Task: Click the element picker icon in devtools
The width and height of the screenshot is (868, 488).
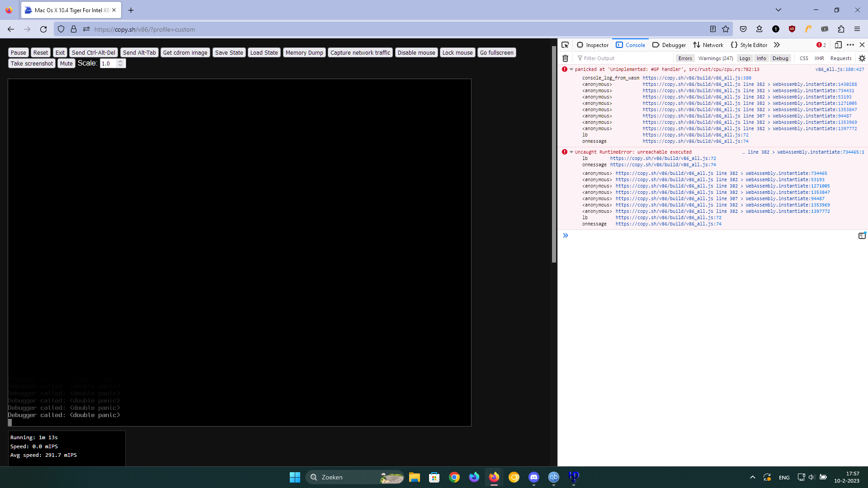Action: tap(565, 45)
